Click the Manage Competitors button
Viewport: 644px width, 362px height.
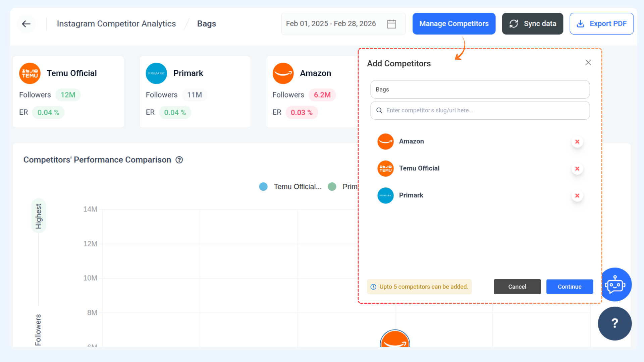[454, 24]
